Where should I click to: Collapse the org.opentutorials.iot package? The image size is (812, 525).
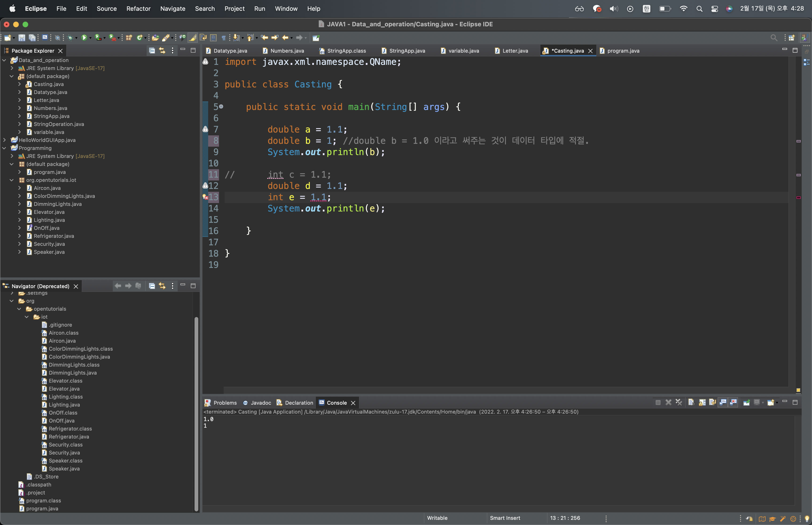[12, 180]
